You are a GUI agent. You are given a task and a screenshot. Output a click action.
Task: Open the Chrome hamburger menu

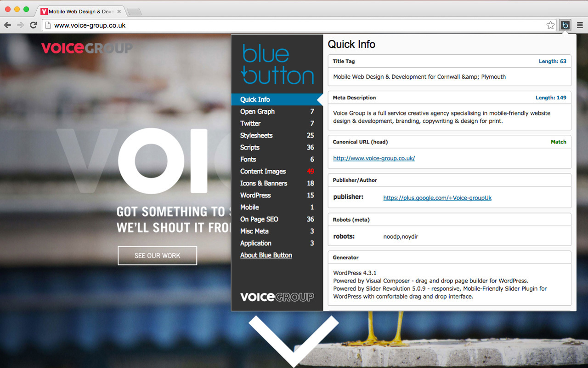pyautogui.click(x=581, y=25)
